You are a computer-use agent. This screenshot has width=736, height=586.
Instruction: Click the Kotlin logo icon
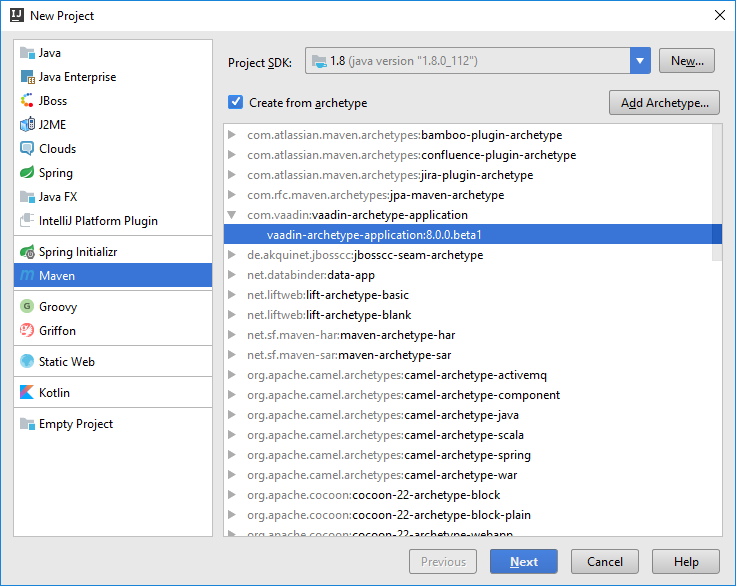click(x=27, y=393)
